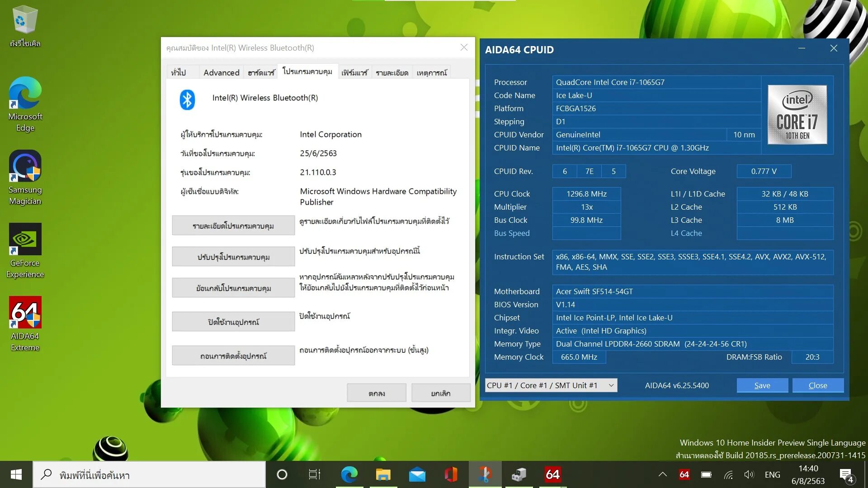Open Cortana from the taskbar
Viewport: 868px width, 488px height.
(282, 474)
